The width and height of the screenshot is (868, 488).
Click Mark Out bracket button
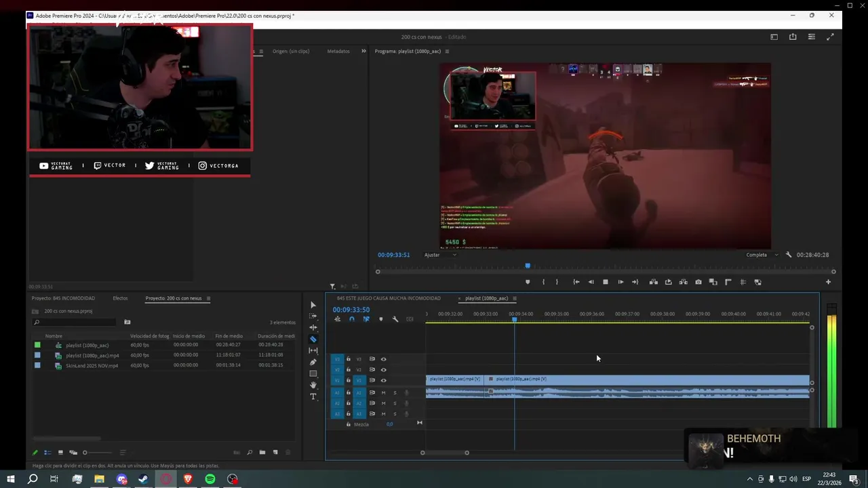tap(557, 282)
